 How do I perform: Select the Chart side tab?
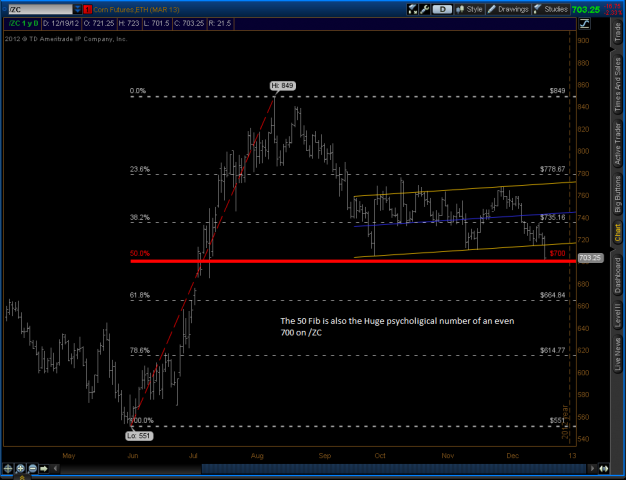click(618, 233)
